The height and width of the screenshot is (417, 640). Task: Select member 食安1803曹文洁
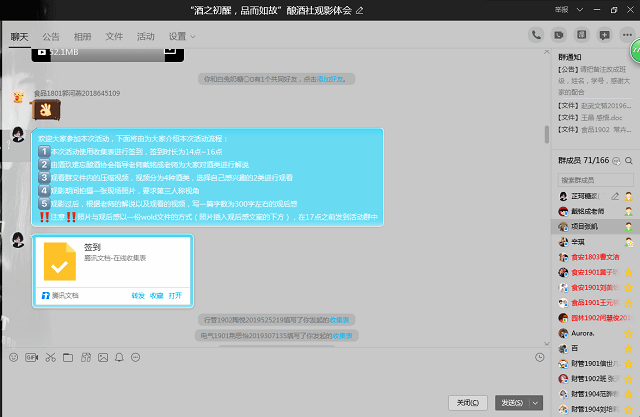coord(596,257)
